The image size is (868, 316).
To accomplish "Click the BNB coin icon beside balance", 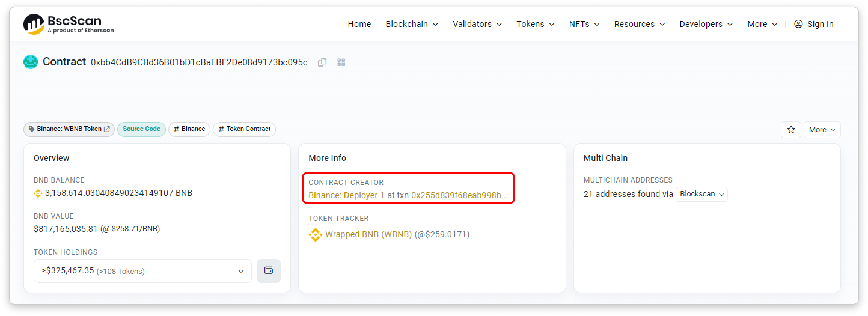I will 38,193.
